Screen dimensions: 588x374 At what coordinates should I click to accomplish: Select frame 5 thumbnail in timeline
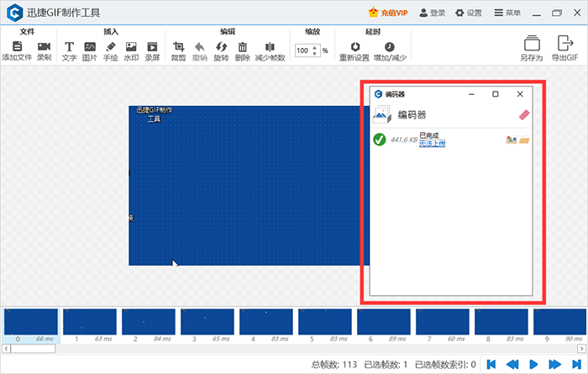325,323
